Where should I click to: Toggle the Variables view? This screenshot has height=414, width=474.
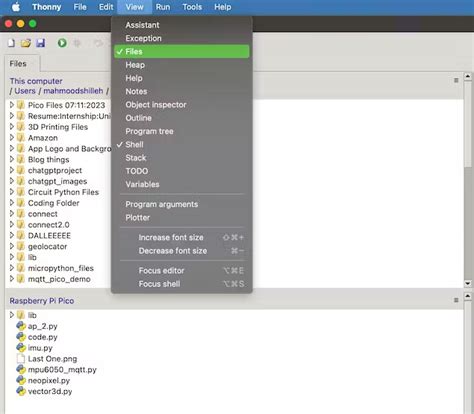click(182, 184)
